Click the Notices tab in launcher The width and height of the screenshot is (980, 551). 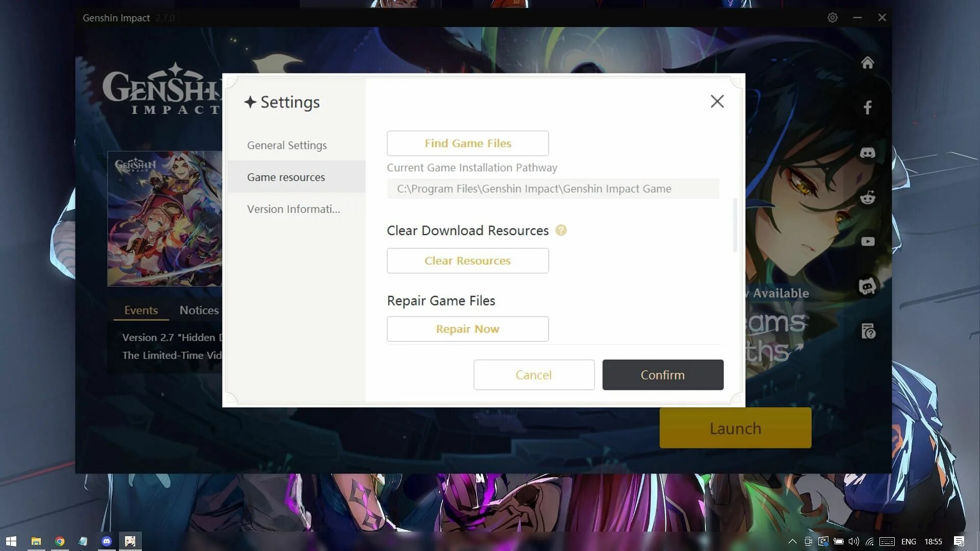[199, 310]
